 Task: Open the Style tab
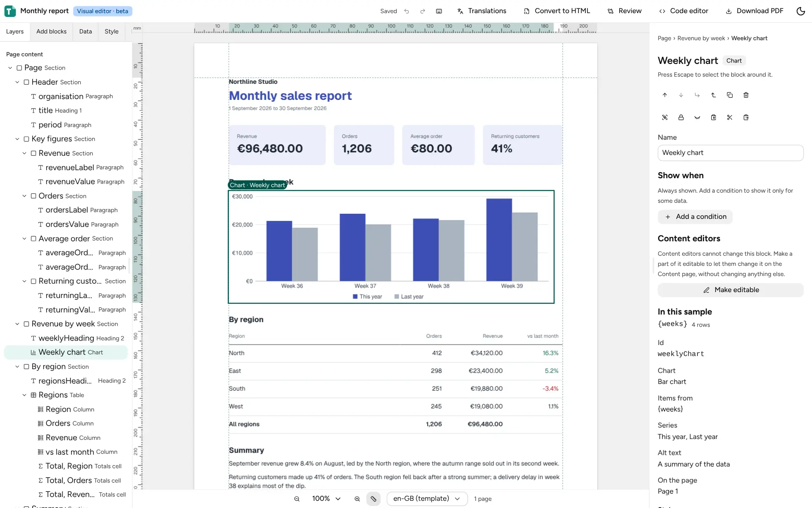(x=112, y=32)
